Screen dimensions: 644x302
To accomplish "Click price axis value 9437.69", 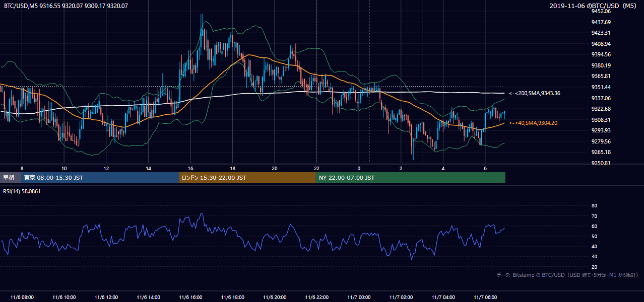I will point(601,22).
